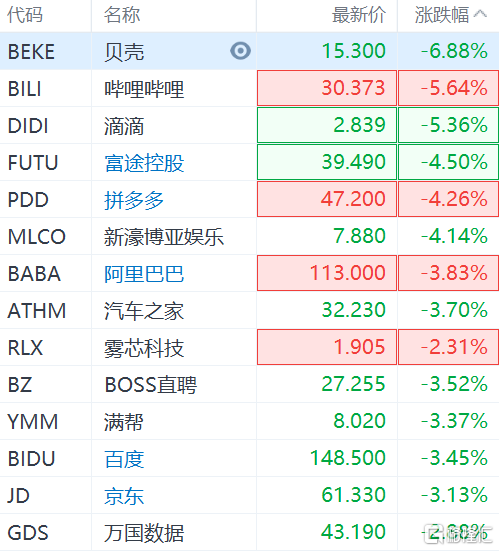Click the 名称 column header
This screenshot has height=551, width=499.
122,15
